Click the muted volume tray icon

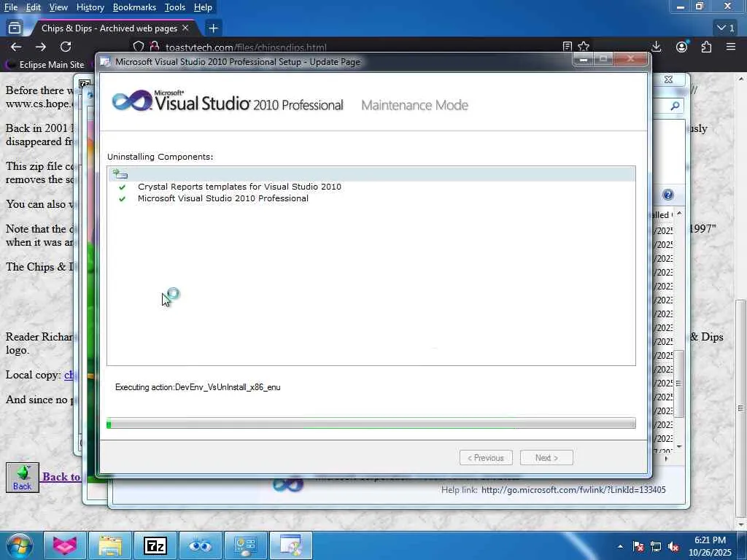pyautogui.click(x=673, y=547)
